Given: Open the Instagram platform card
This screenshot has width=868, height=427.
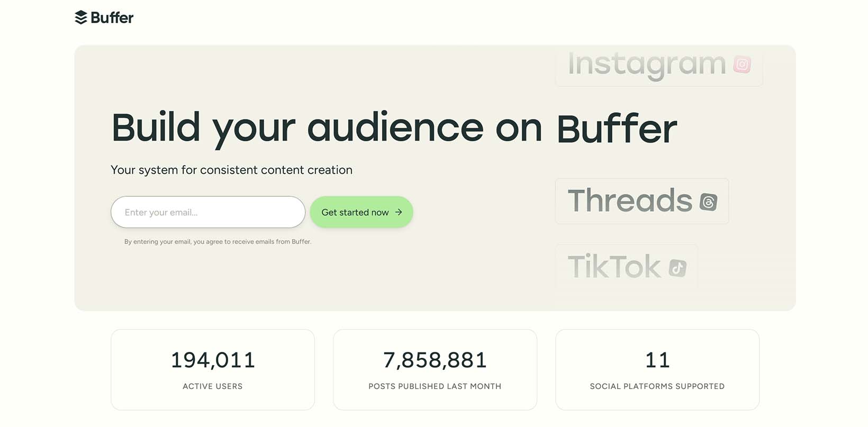Looking at the screenshot, I should coord(659,66).
